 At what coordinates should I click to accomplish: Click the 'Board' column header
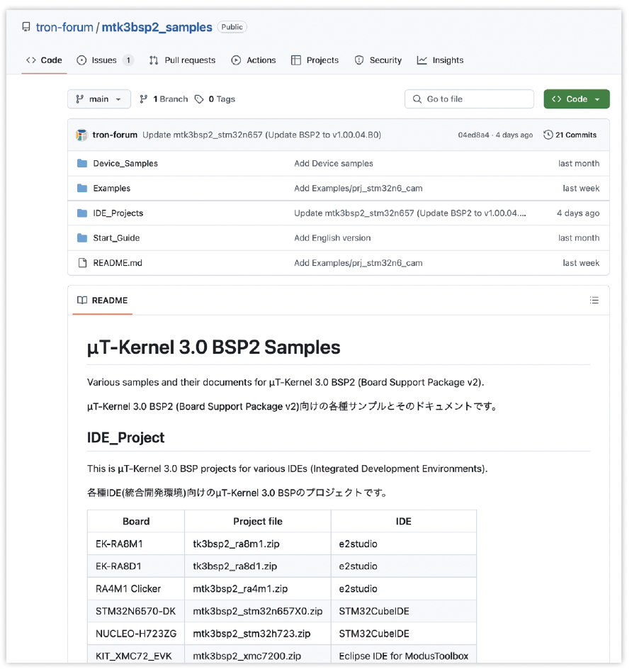coord(136,521)
